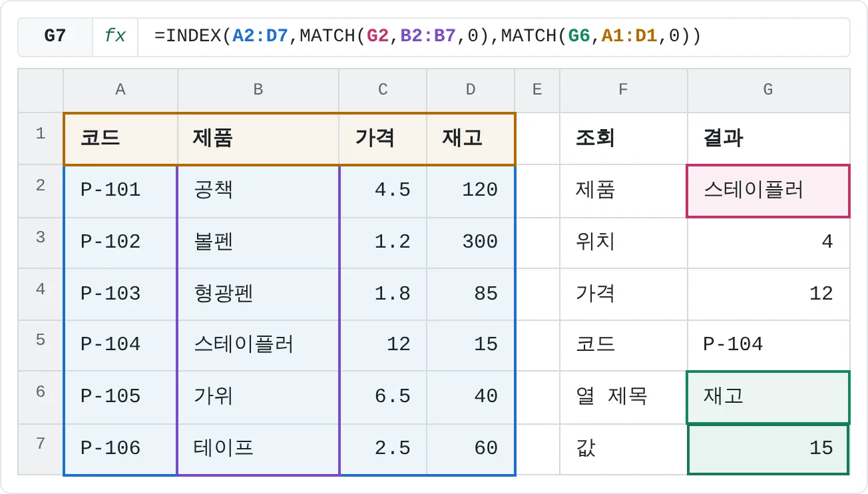Screen dimensions: 868x494
Task: Click the 제품 header cell in column B
Action: tap(258, 138)
